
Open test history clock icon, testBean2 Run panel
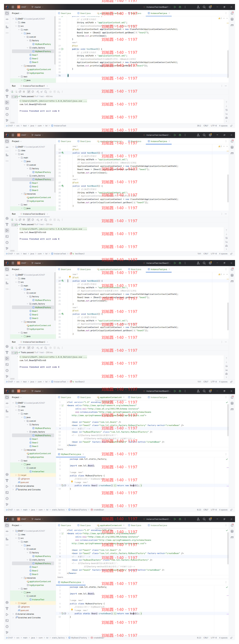pos(45,220)
